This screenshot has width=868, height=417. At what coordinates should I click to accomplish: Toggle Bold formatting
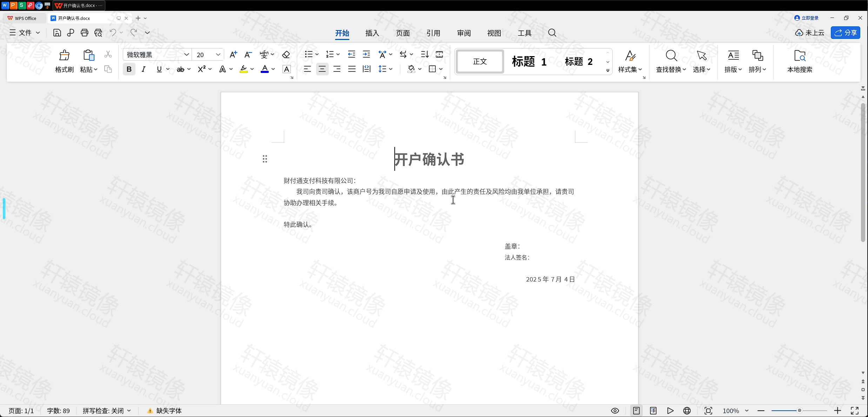[x=129, y=69]
